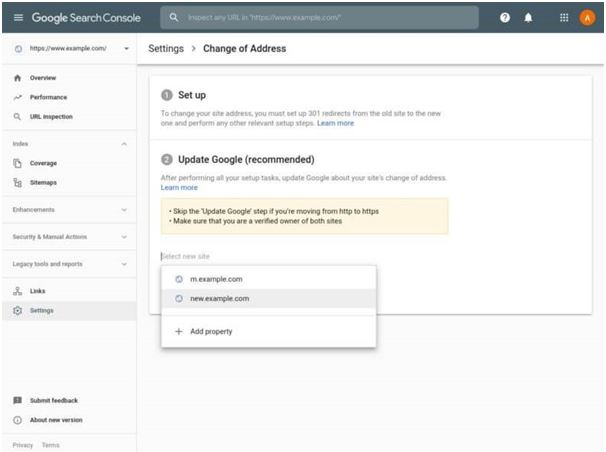Open the Help question mark icon

point(505,17)
